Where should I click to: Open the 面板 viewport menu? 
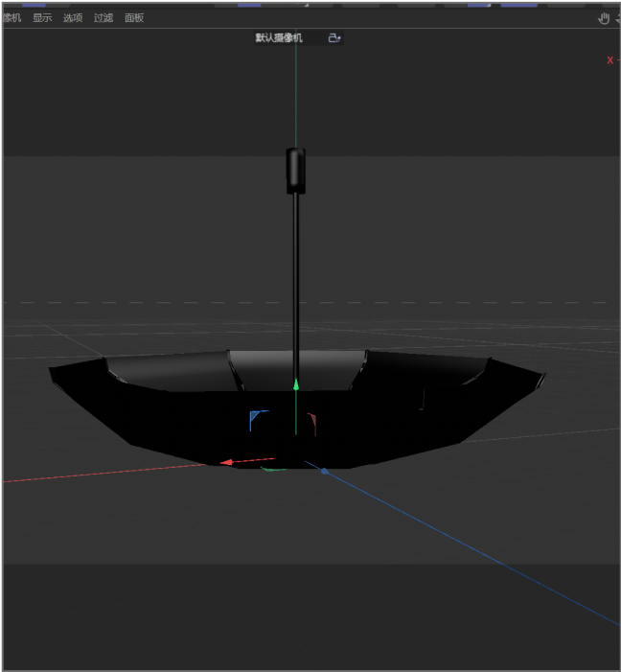[134, 18]
